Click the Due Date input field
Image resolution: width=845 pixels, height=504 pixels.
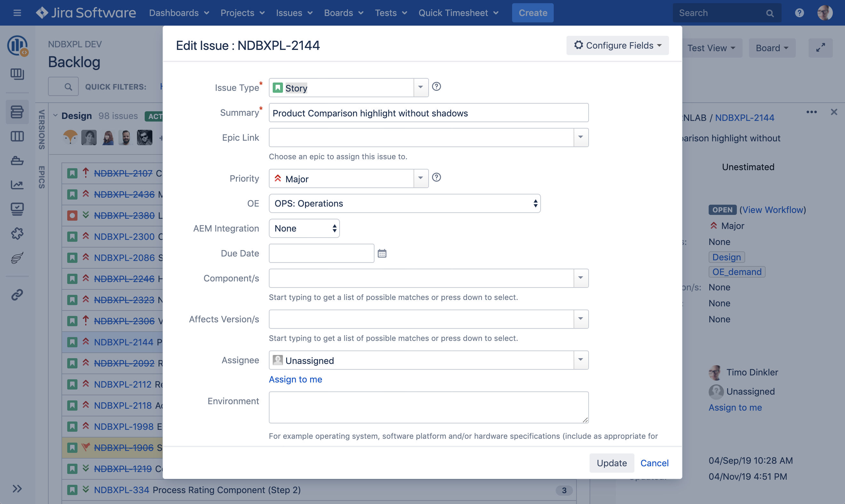point(322,253)
